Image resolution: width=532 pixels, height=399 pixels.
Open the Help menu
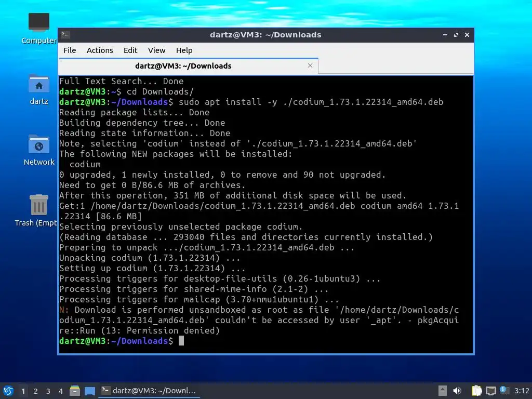point(184,50)
